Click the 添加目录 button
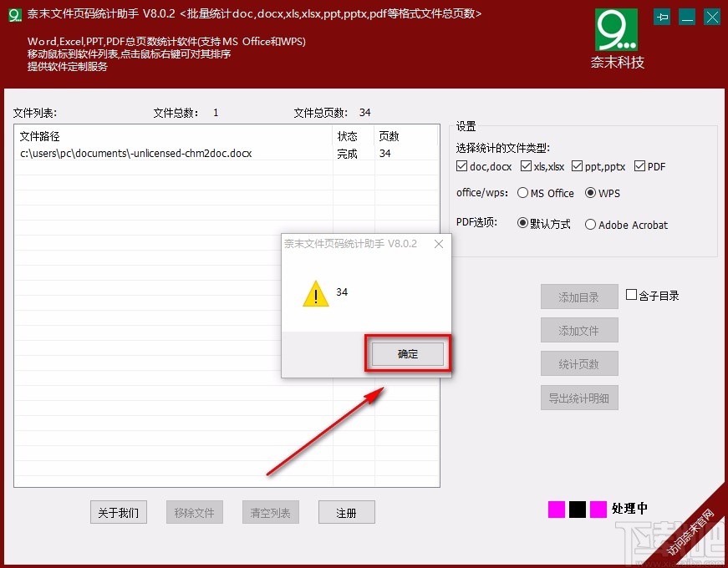This screenshot has height=568, width=728. tap(579, 297)
